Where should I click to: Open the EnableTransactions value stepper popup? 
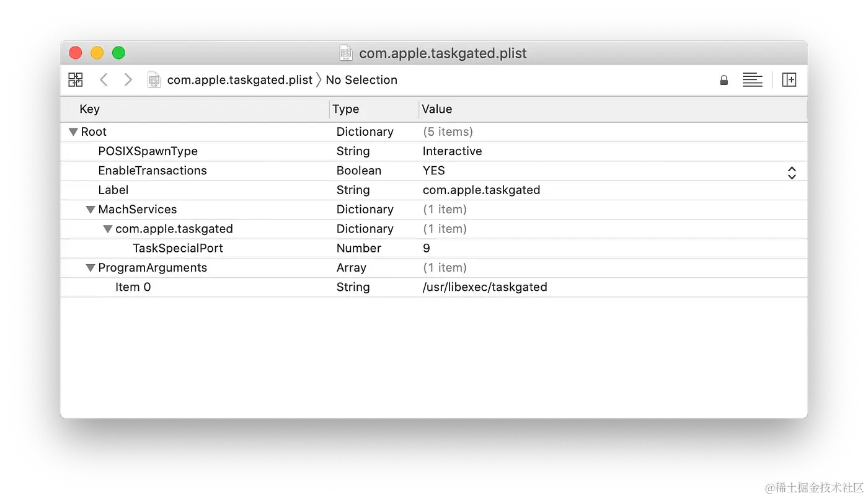coord(792,172)
